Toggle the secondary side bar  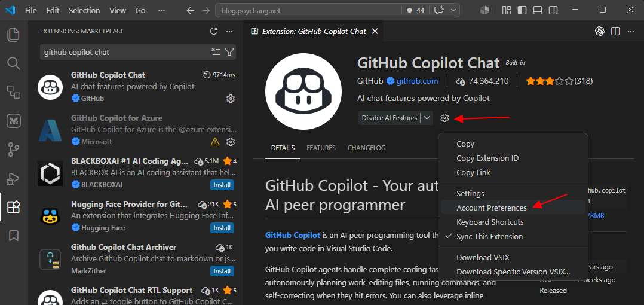(553, 10)
